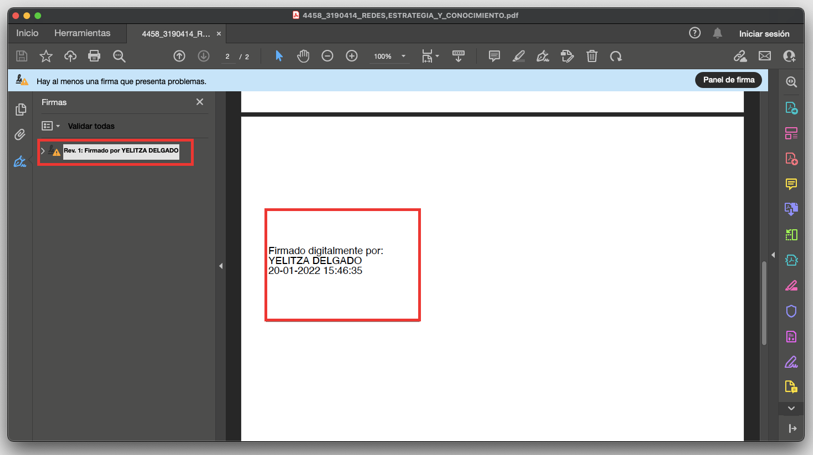This screenshot has height=455, width=813.
Task: Add a sticky note comment
Action: pos(494,56)
